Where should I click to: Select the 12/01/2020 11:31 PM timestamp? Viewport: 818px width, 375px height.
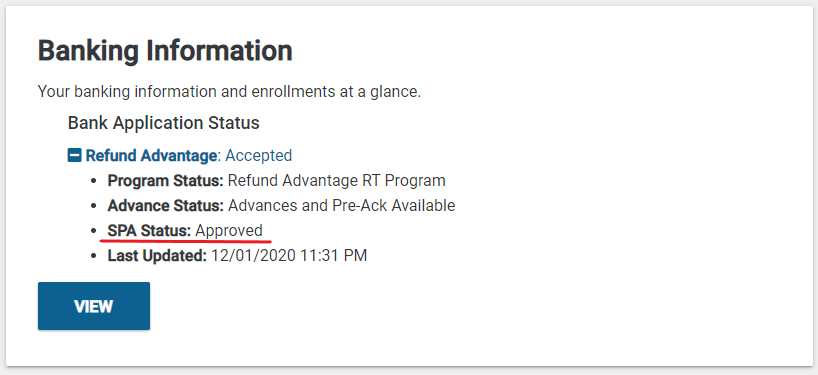tap(289, 256)
